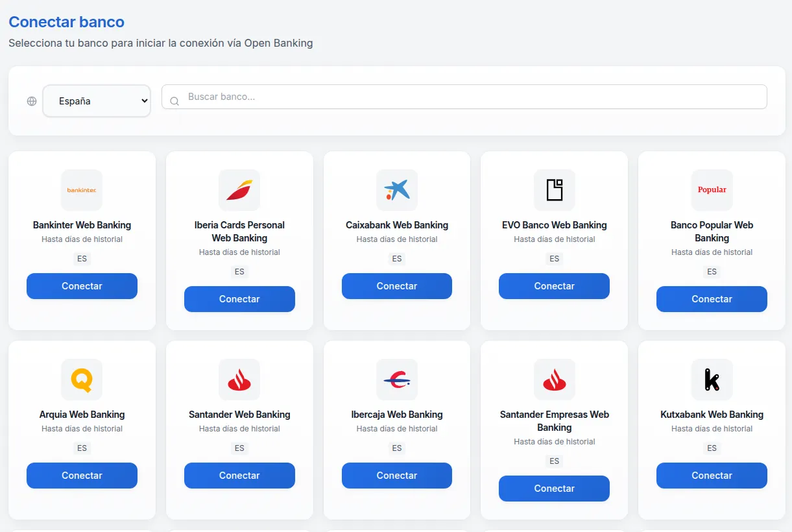This screenshot has height=532, width=792.
Task: Click the Ibercaja logo icon
Action: pos(397,380)
